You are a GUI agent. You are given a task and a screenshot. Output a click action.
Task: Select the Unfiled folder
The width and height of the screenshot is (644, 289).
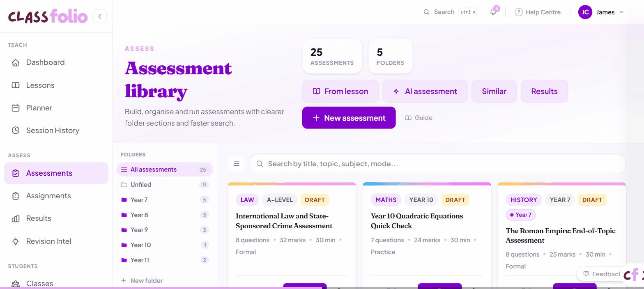165,185
